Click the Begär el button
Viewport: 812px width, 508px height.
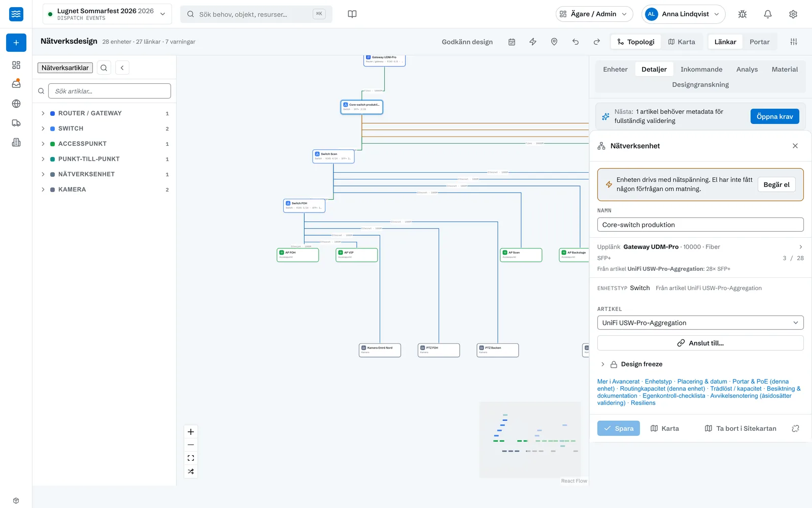click(776, 184)
